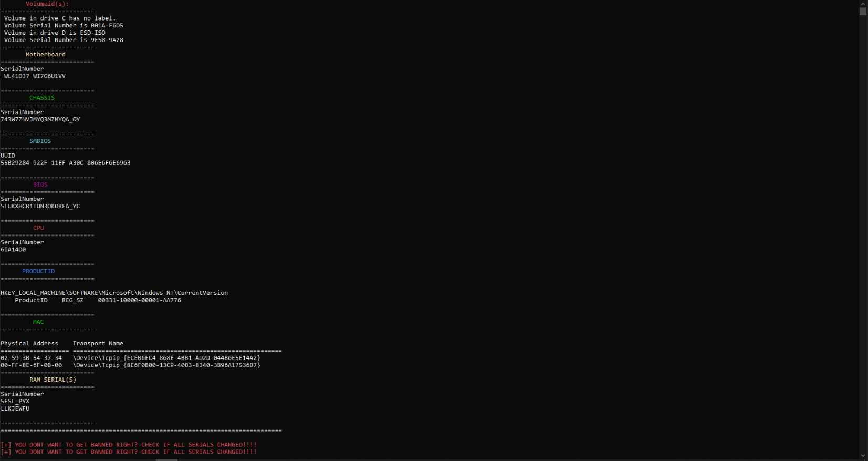
Task: Click transport name containing '8E6F0B00-13C9-4083'
Action: coord(166,365)
